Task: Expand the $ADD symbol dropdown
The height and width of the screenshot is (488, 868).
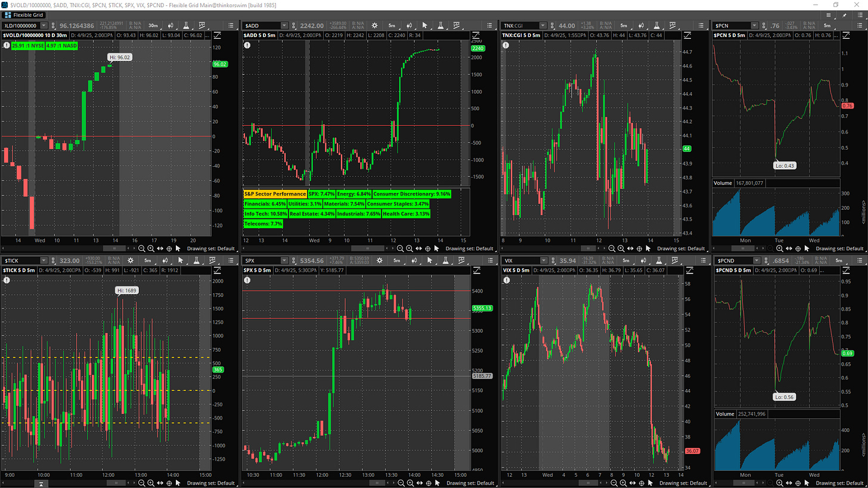Action: click(x=284, y=26)
